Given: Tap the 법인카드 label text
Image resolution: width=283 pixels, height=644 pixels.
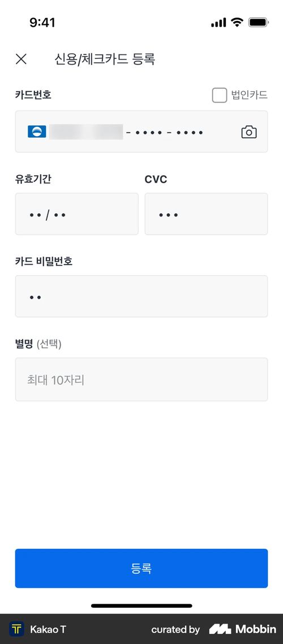Looking at the screenshot, I should click(250, 95).
